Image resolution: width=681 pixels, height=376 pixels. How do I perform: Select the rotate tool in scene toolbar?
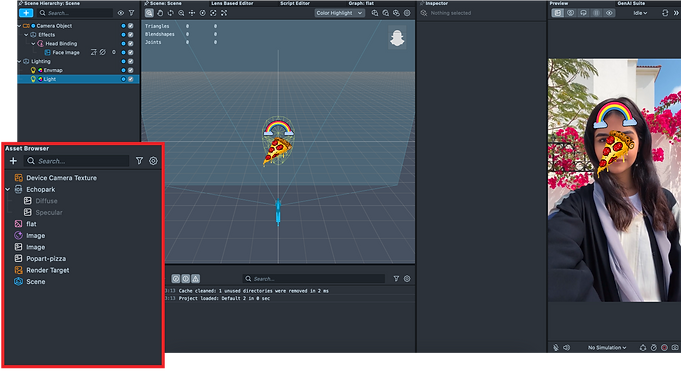tap(170, 13)
